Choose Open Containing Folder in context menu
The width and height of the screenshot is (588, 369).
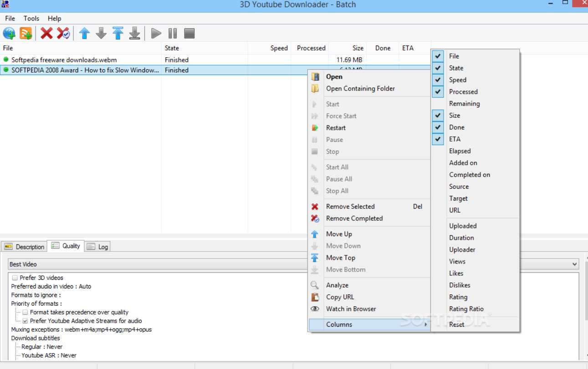point(360,88)
